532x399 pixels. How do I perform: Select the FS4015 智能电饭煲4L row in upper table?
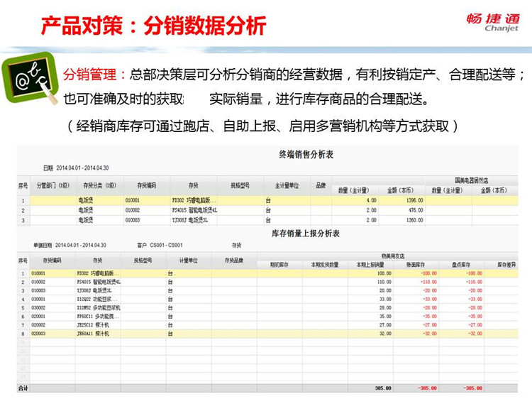[x=267, y=210]
